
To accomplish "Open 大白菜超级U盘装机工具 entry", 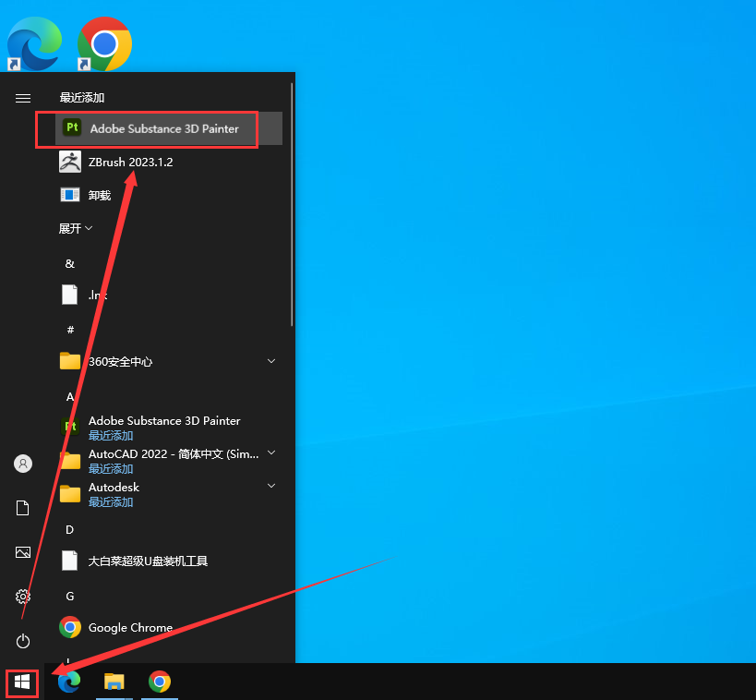I will click(x=169, y=561).
